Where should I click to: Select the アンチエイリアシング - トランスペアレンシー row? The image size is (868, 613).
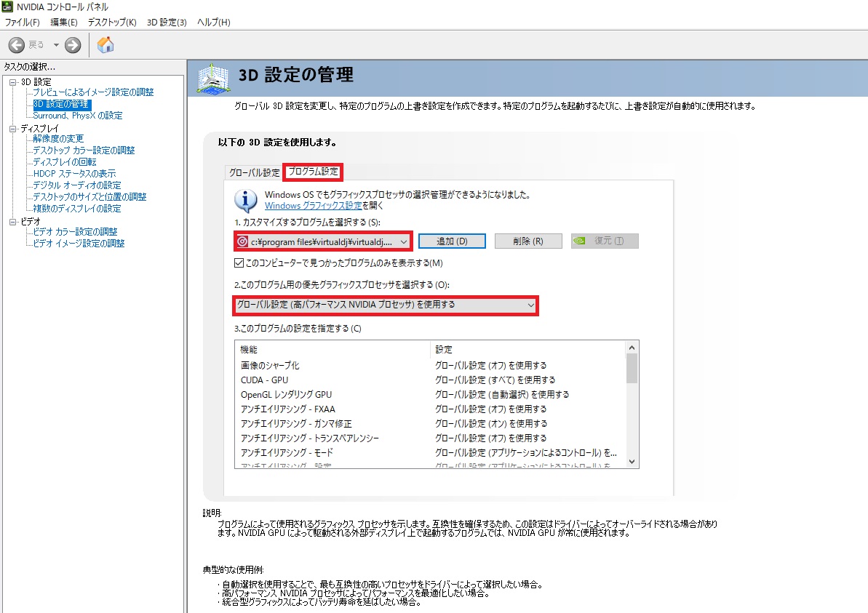click(431, 438)
